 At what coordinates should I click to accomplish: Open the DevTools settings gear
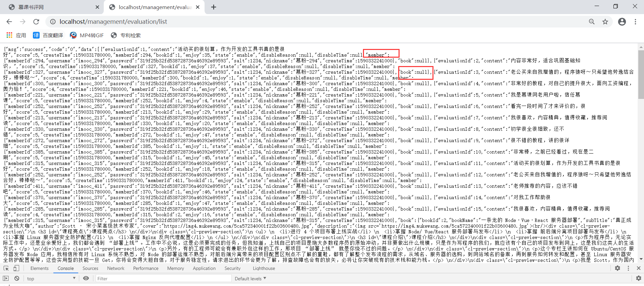pyautogui.click(x=617, y=268)
